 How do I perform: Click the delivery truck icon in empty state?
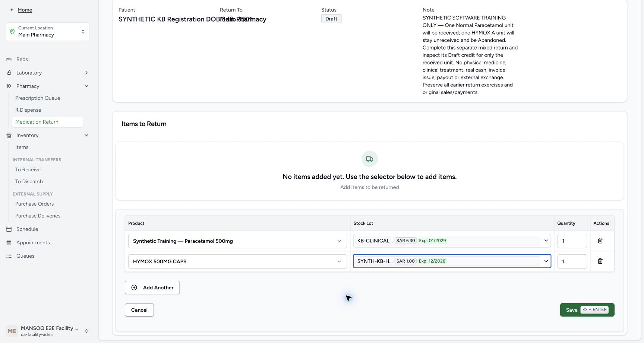(x=370, y=159)
